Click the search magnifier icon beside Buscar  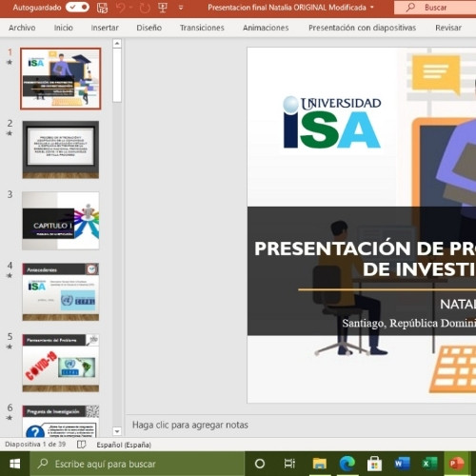[410, 7]
